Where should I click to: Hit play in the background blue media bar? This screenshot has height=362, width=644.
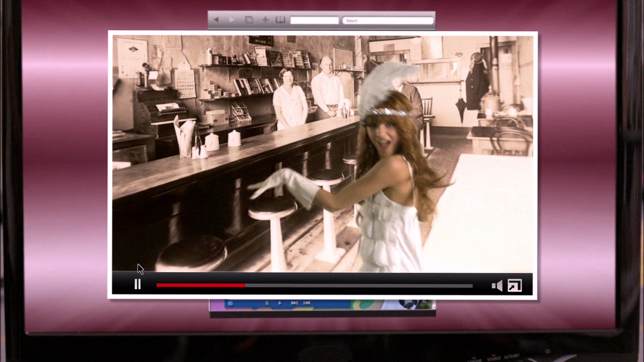point(280,303)
